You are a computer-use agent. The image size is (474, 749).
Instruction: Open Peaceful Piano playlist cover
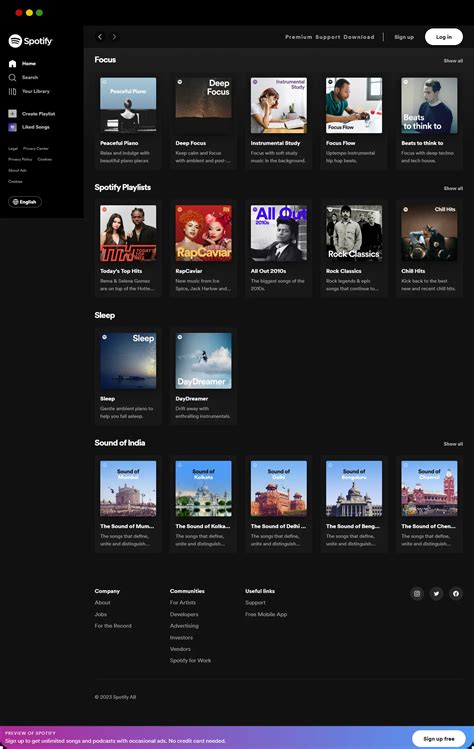(x=128, y=106)
